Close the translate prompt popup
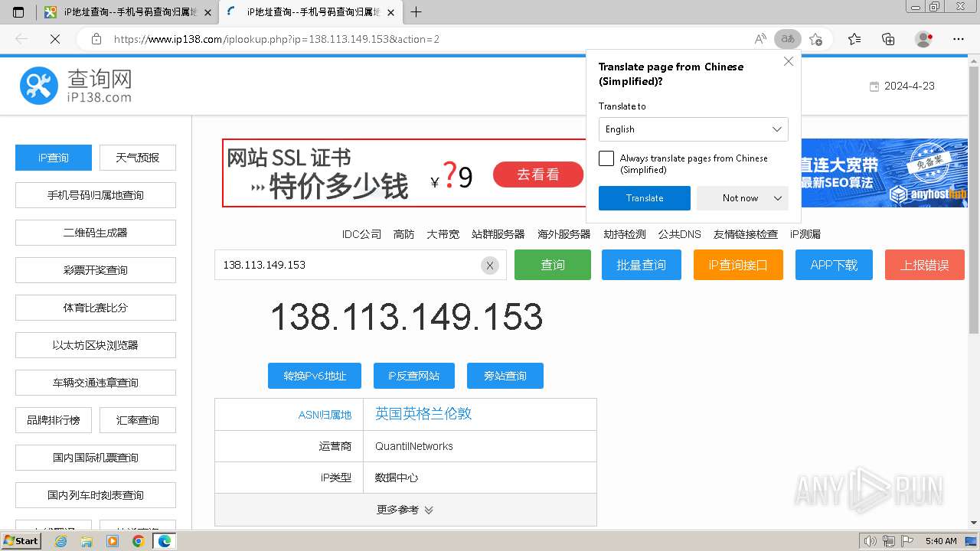 click(x=789, y=61)
